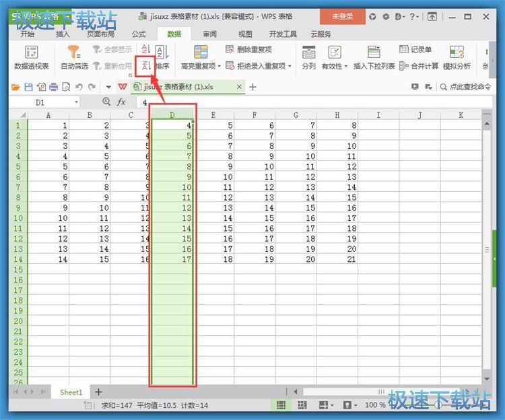Viewport: 505px width, 420px height.
Task: Click the PivotTable (数据透视表) icon
Action: [x=31, y=53]
